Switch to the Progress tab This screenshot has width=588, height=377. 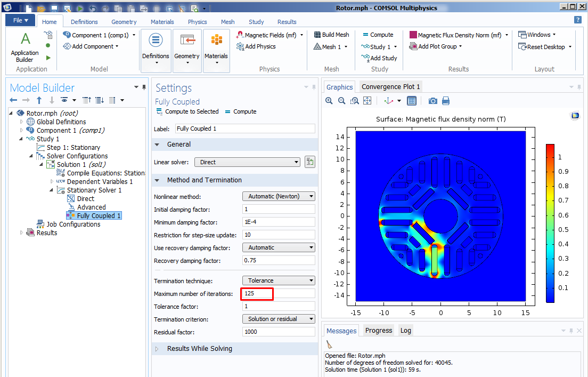point(378,331)
